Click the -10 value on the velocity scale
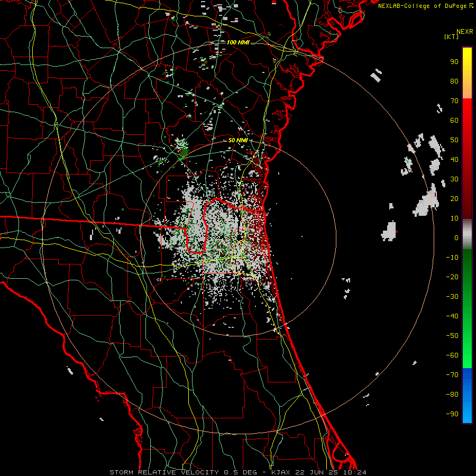The width and height of the screenshot is (476, 476). pos(452,258)
